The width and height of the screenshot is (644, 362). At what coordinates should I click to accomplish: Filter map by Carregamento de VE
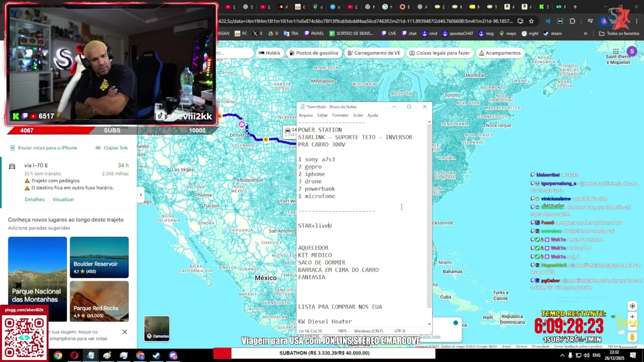pos(373,53)
